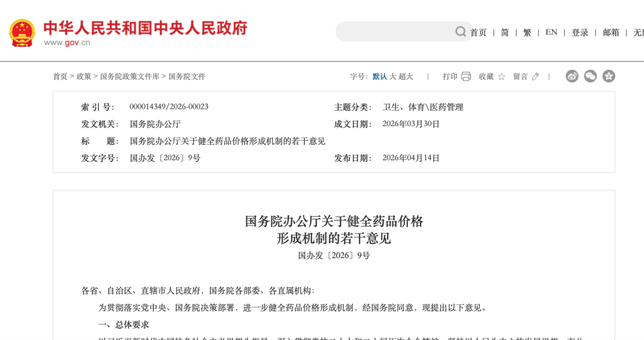Image resolution: width=644 pixels, height=340 pixels.
Task: Click the 成文日期 field label
Action: coord(353,124)
